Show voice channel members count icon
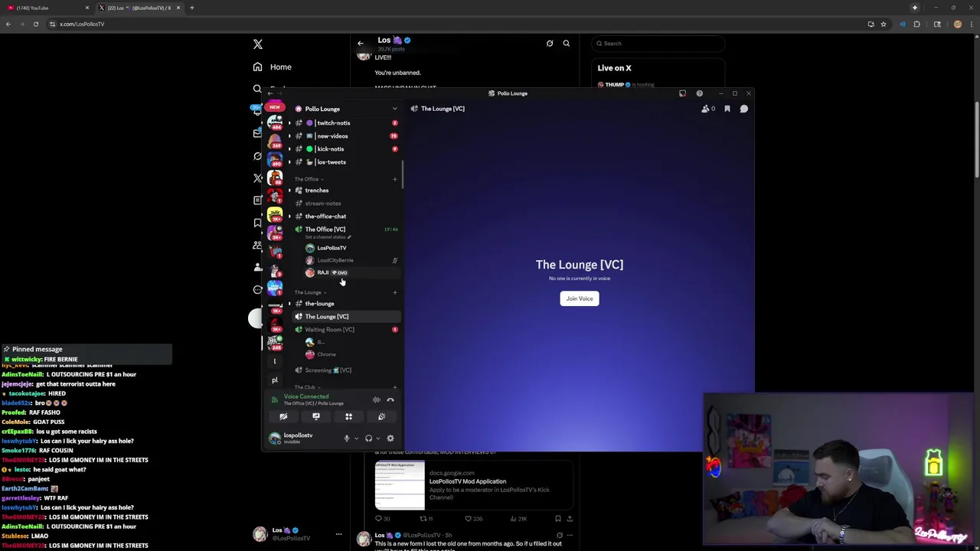This screenshot has height=551, width=980. [708, 109]
